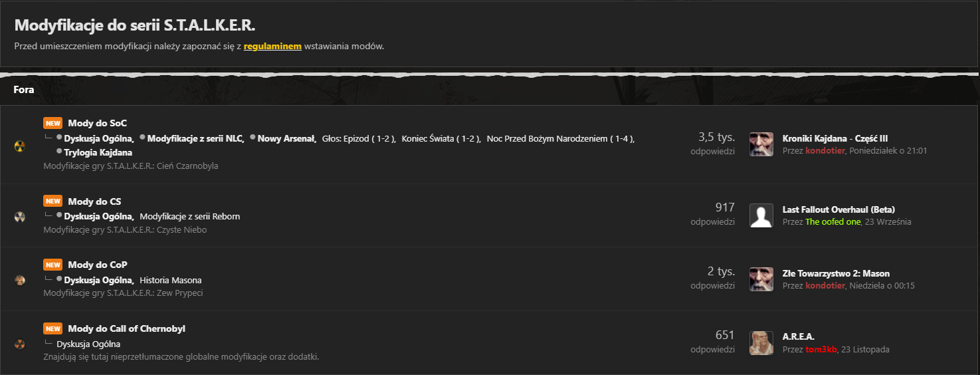Click the NEW badge next to Mody do SoC
The image size is (980, 375).
tap(53, 123)
